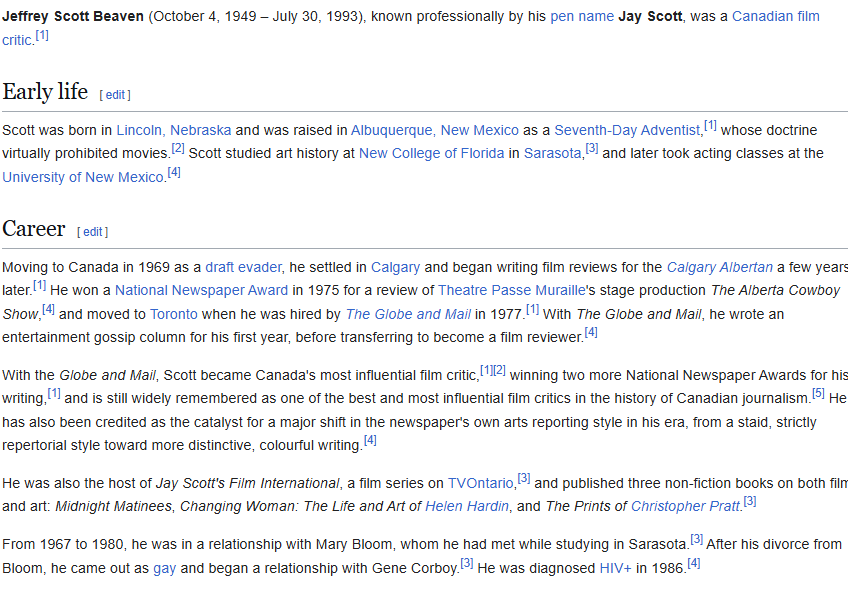Click citation [4] after 'colourful writing.'

coord(370,441)
